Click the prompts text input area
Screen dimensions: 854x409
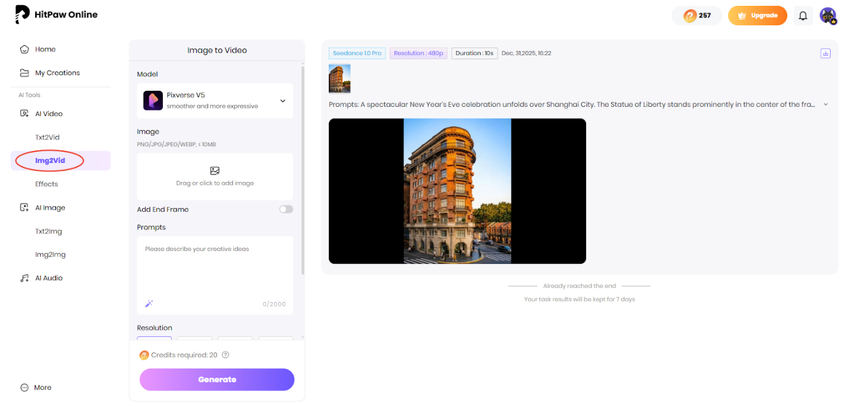(x=215, y=270)
